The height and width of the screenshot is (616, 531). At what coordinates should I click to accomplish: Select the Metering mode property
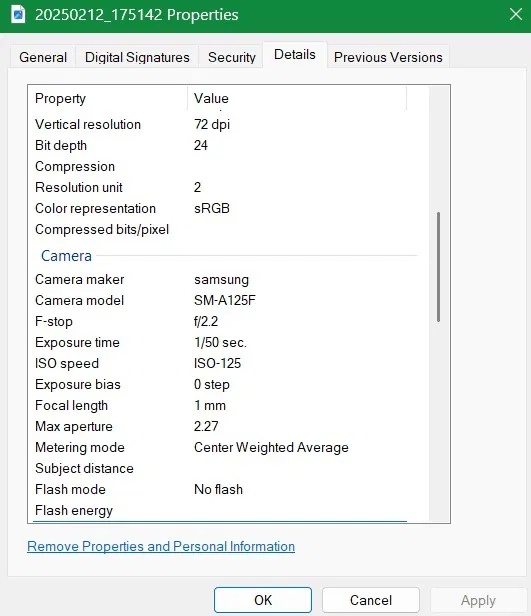[80, 447]
